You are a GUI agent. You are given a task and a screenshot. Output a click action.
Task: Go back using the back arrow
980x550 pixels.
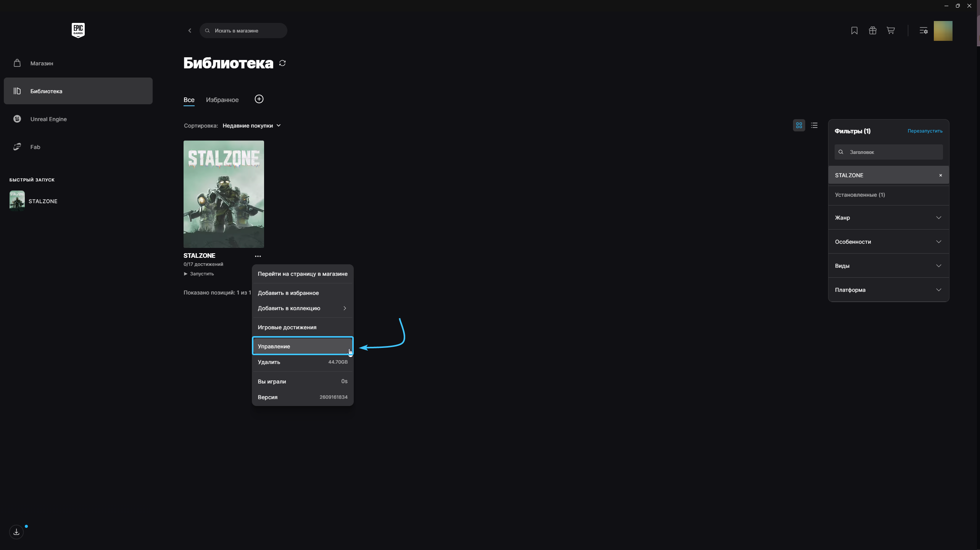[190, 31]
